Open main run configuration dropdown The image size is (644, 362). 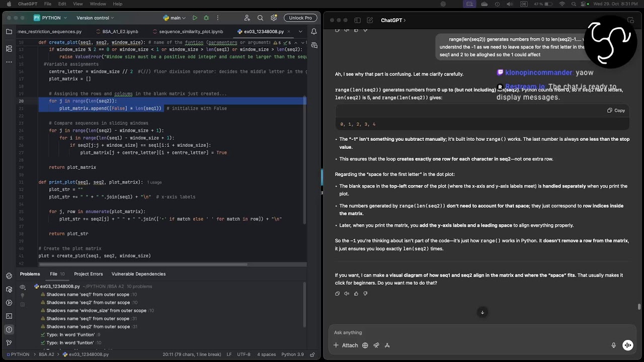pyautogui.click(x=175, y=18)
